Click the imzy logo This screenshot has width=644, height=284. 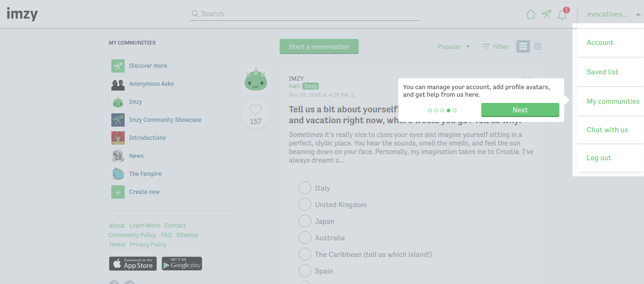[x=22, y=14]
